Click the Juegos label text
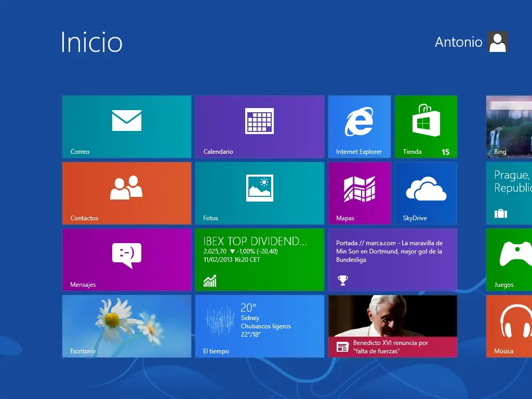 504,285
